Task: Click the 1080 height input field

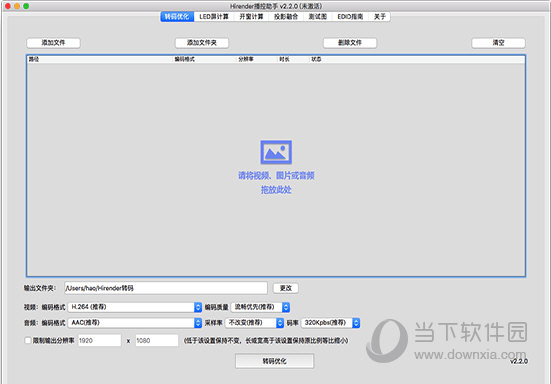Action: tap(157, 340)
